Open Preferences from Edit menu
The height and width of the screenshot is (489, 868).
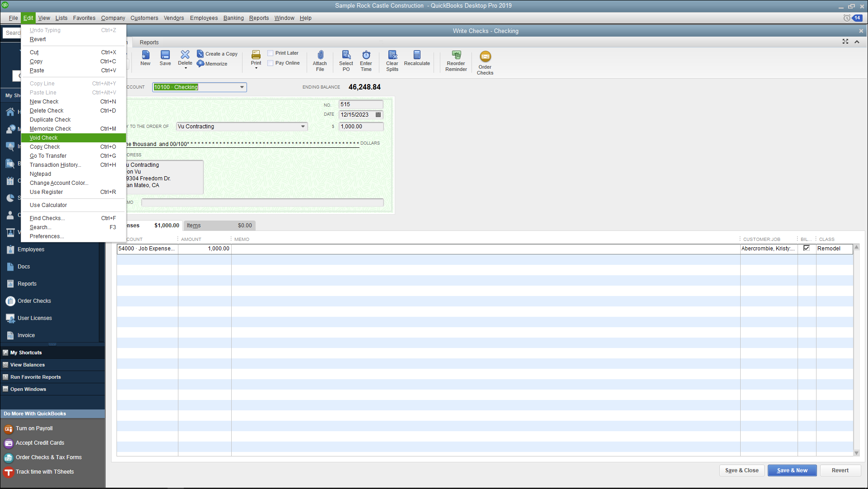[74, 236]
